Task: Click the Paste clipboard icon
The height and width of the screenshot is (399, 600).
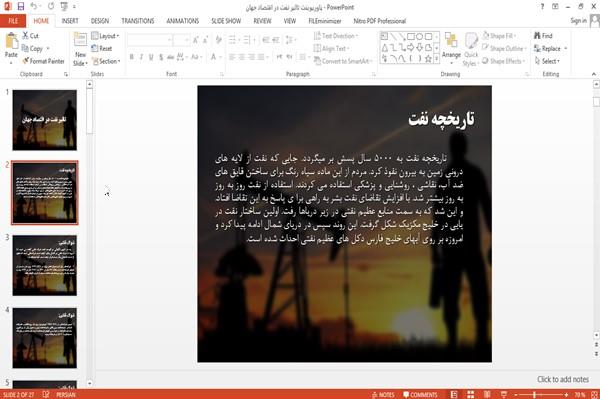Action: click(x=11, y=41)
